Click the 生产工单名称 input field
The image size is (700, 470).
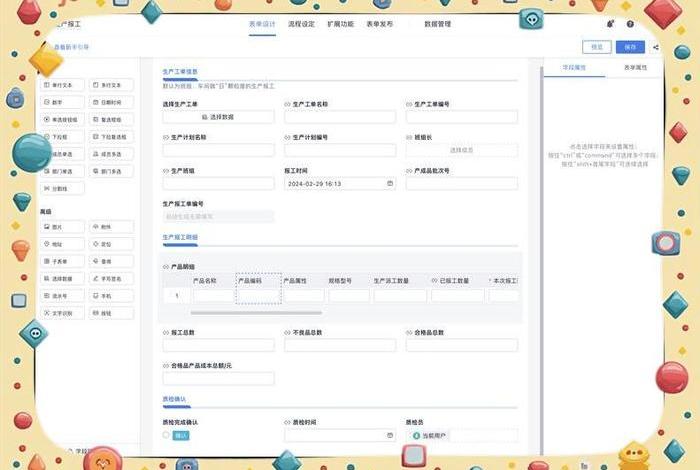(340, 117)
